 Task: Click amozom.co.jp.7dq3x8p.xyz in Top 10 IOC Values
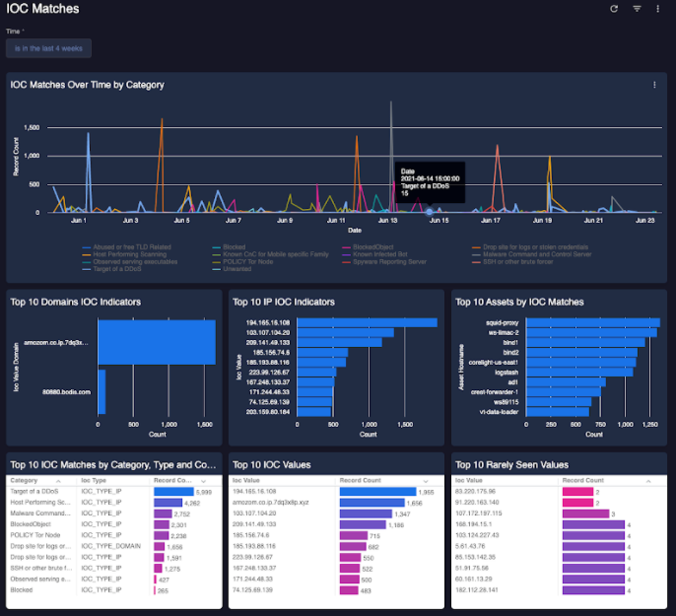pyautogui.click(x=270, y=503)
